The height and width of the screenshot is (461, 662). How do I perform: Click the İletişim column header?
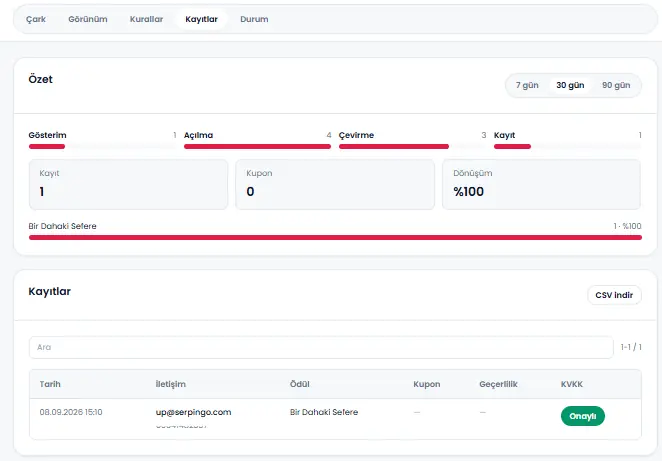[171, 384]
